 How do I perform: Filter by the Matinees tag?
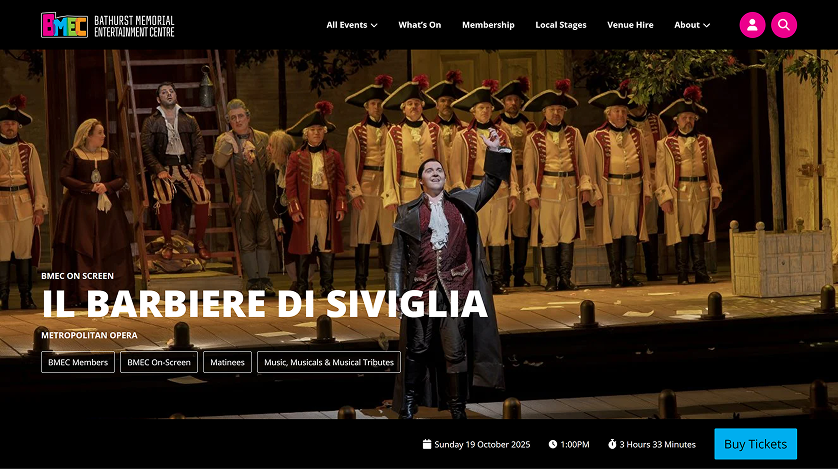point(227,362)
